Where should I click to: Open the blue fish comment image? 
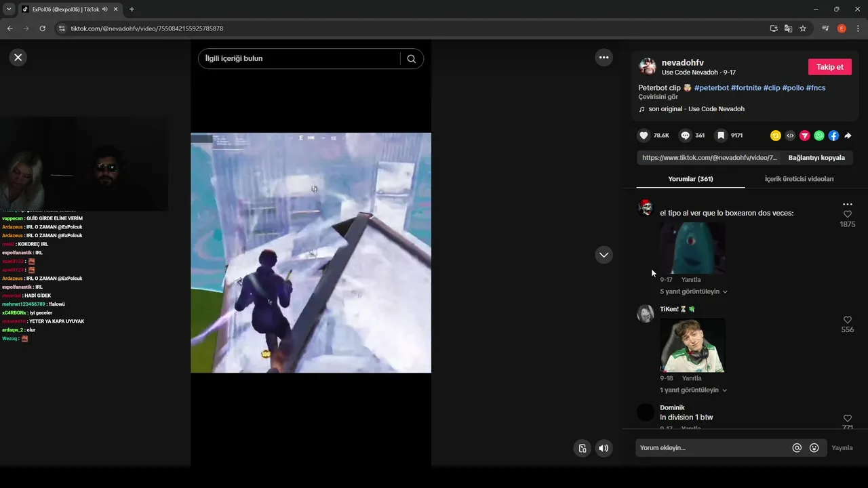692,248
